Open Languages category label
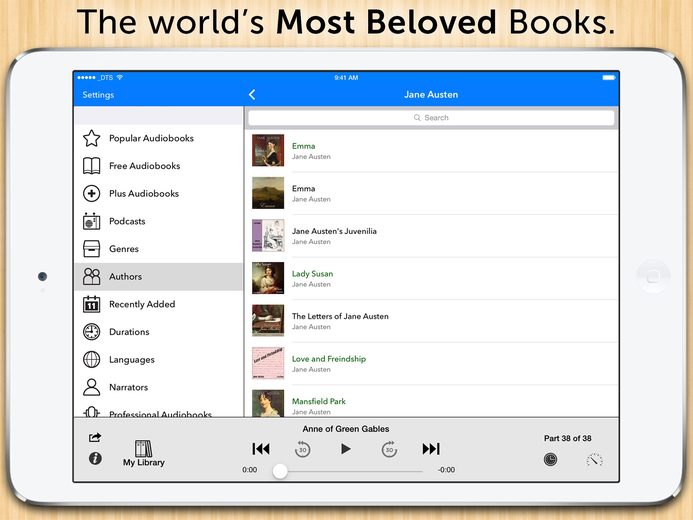Screen dimensions: 693x520 coord(132,360)
